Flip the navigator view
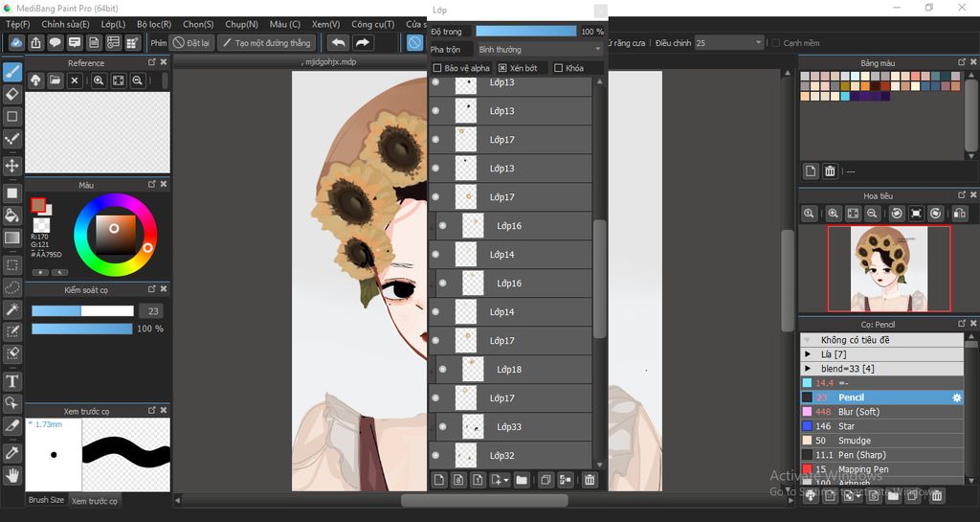Screen dimensions: 980x522 point(960,214)
